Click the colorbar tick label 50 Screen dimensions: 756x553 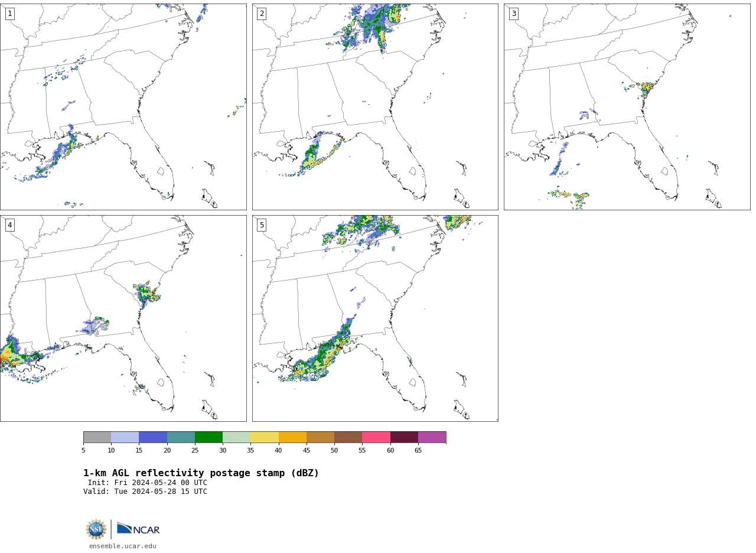[x=334, y=451]
